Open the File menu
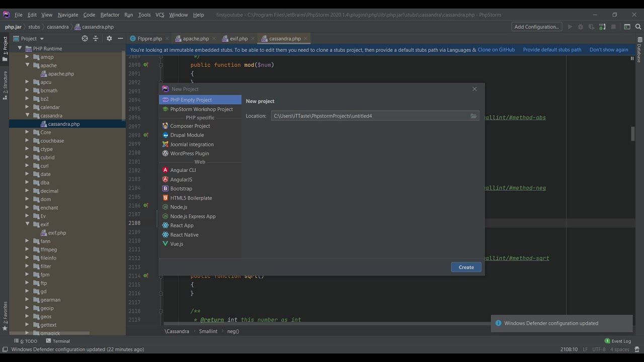Viewport: 644px width, 362px height. pos(19,15)
